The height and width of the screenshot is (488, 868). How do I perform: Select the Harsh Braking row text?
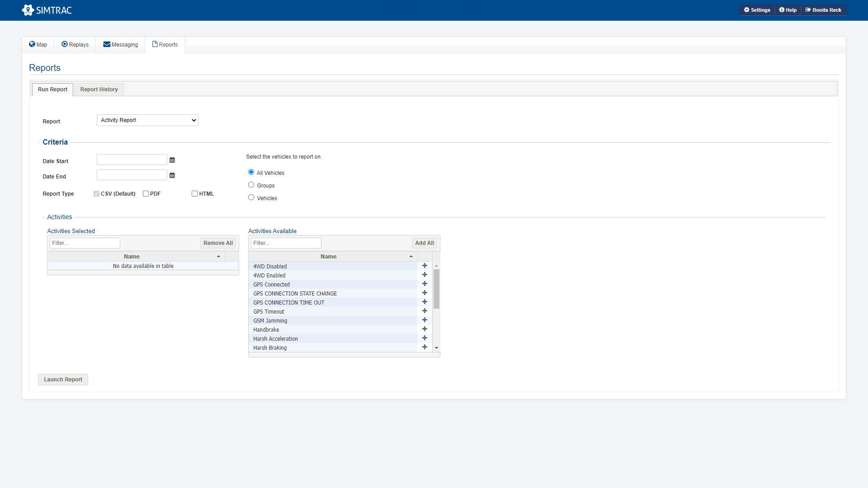click(x=270, y=348)
